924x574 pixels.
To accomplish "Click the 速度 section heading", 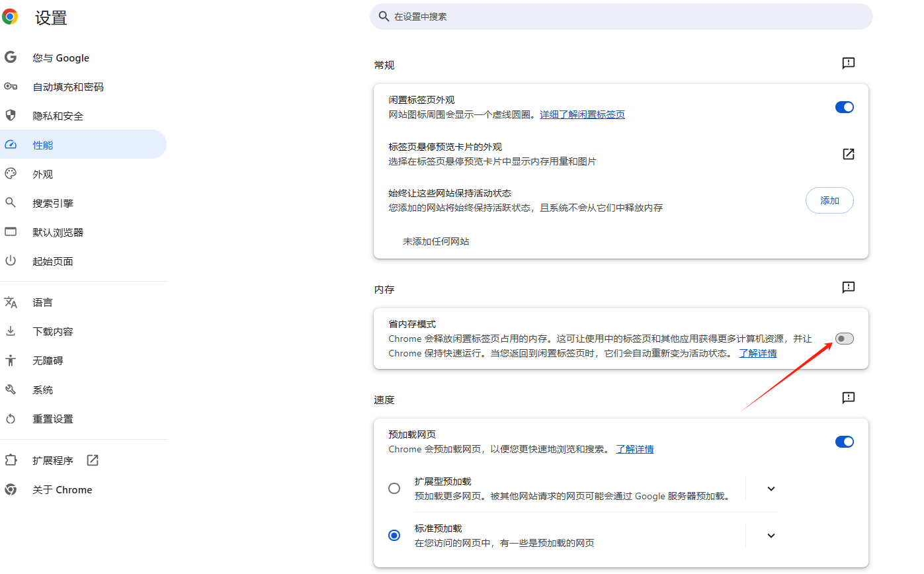I will (384, 399).
